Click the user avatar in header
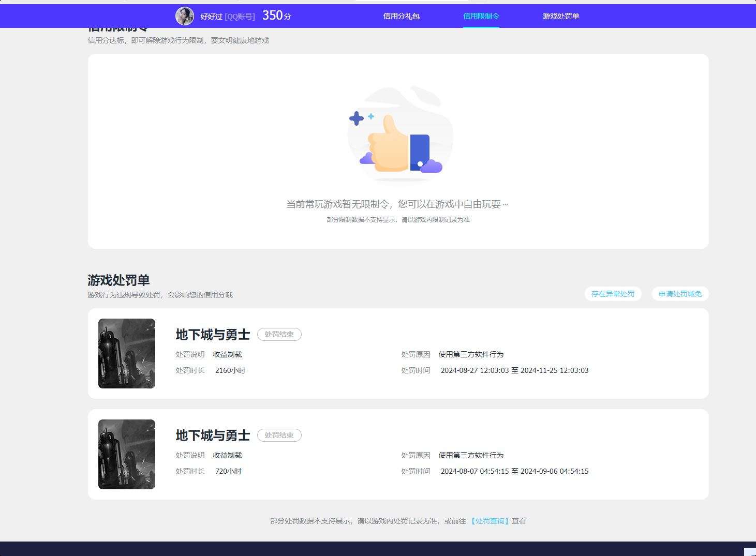This screenshot has width=756, height=556. point(185,16)
